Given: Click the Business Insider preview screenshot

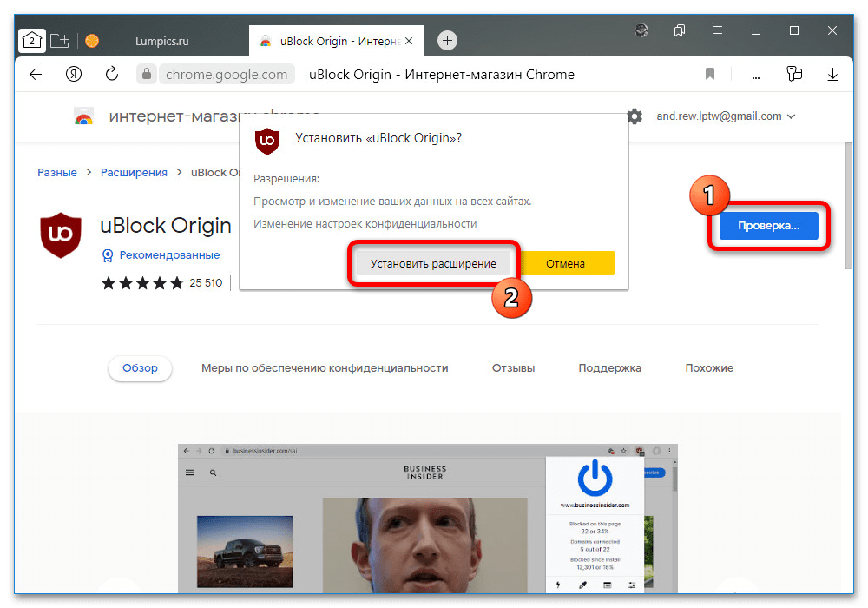Looking at the screenshot, I should tap(427, 519).
